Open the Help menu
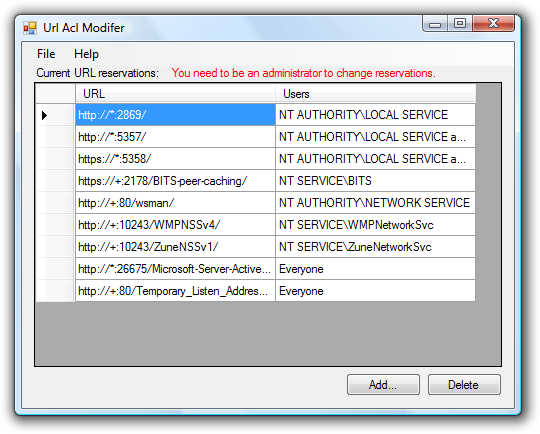The width and height of the screenshot is (540, 434). (x=86, y=54)
